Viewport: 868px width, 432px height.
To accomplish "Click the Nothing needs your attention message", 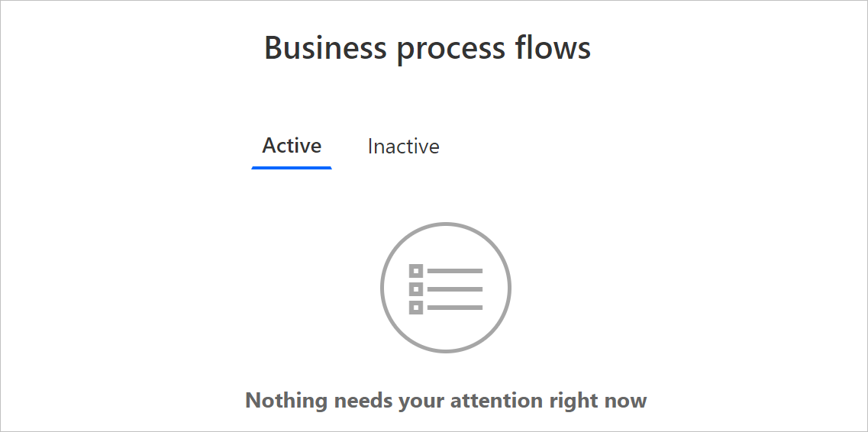I will [446, 401].
